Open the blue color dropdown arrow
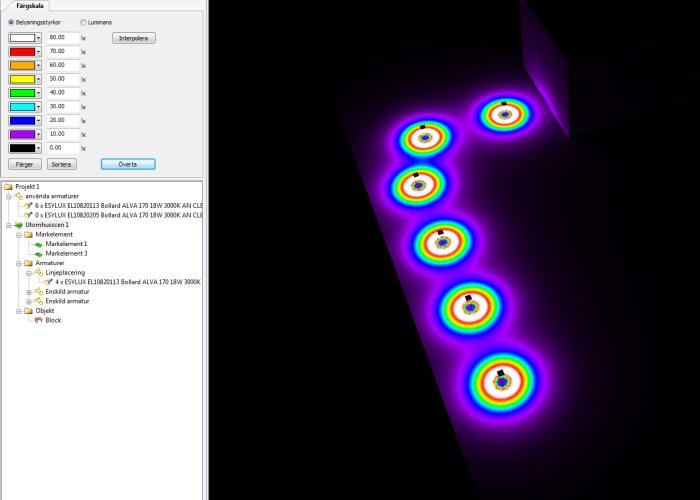 (38, 121)
